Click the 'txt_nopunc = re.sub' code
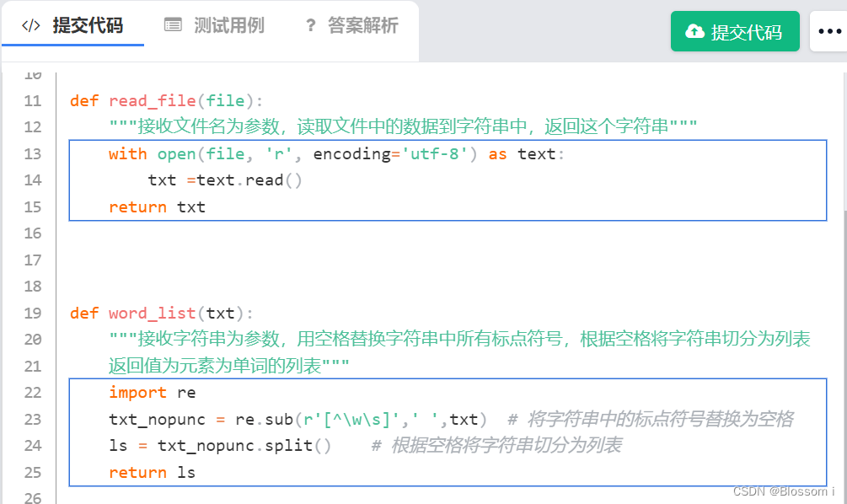This screenshot has height=504, width=847. (x=298, y=420)
